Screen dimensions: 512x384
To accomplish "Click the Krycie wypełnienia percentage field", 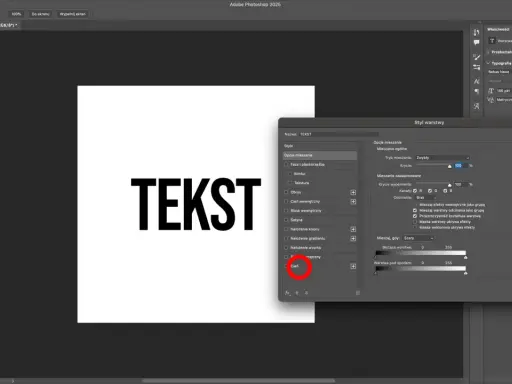I will [460, 184].
